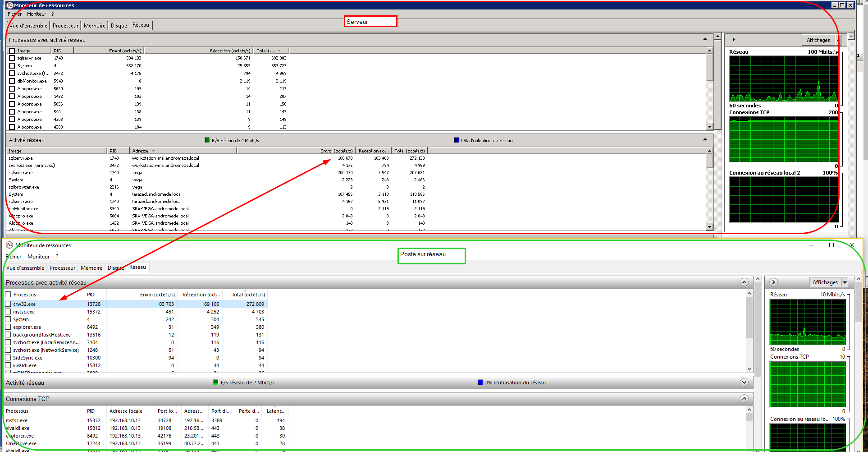Open Vue d'ensemble tab in lower window
This screenshot has width=868, height=452.
coord(25,268)
